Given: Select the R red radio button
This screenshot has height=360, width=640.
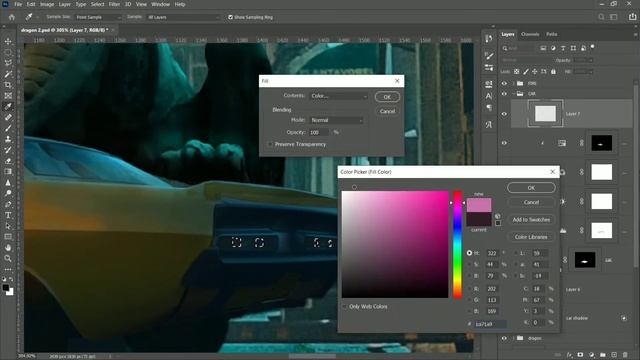Looking at the screenshot, I should click(x=469, y=289).
